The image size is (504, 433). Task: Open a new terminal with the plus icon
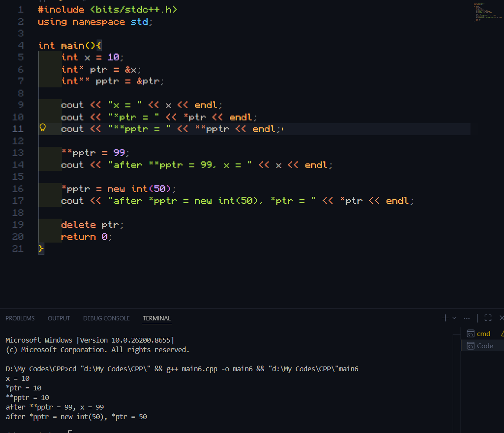pyautogui.click(x=445, y=318)
